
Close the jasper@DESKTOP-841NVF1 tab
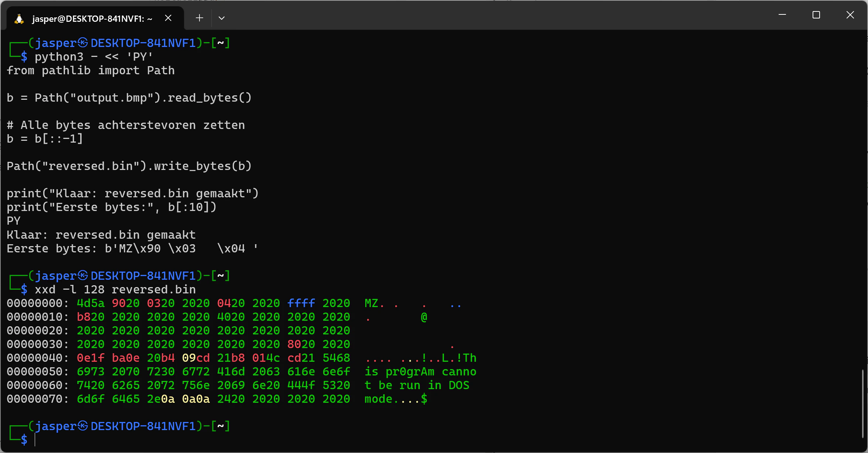pyautogui.click(x=168, y=18)
